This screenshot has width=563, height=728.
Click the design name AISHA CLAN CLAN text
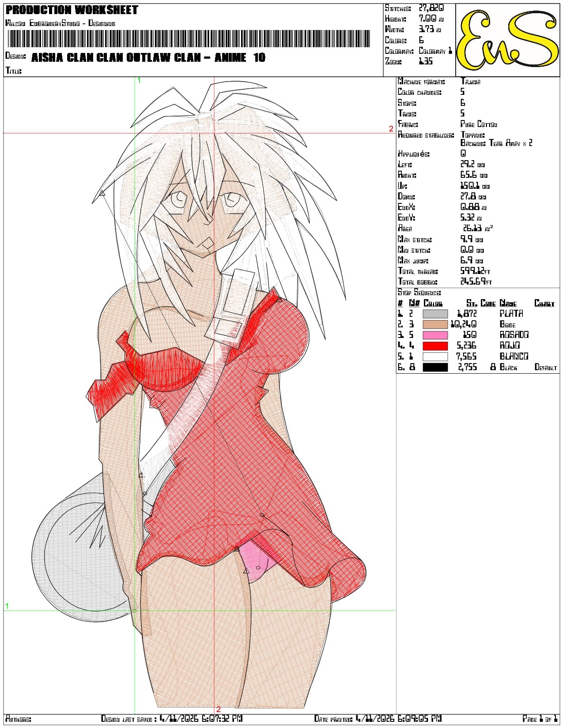pyautogui.click(x=148, y=57)
